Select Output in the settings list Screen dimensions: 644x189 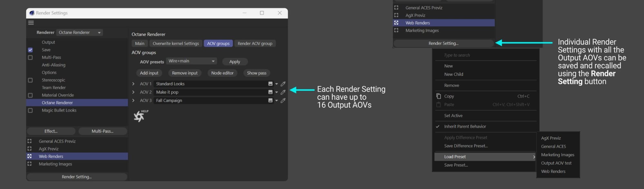coord(48,42)
